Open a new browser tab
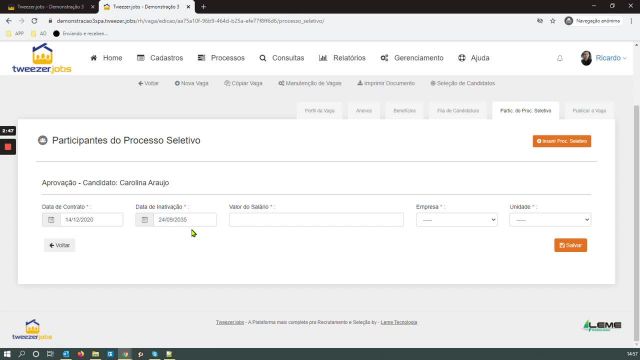 pyautogui.click(x=203, y=7)
